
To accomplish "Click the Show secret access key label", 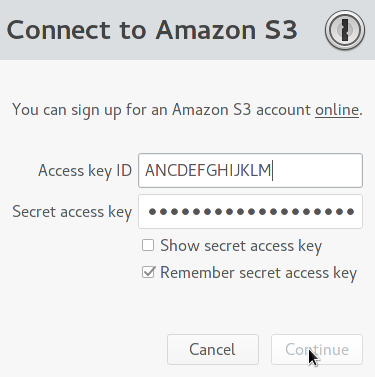I will 241,246.
